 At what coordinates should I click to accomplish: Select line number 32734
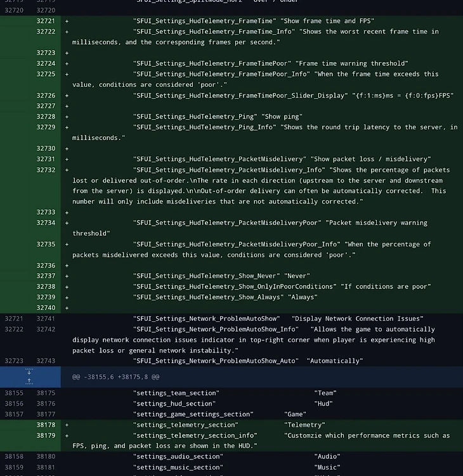[46, 223]
